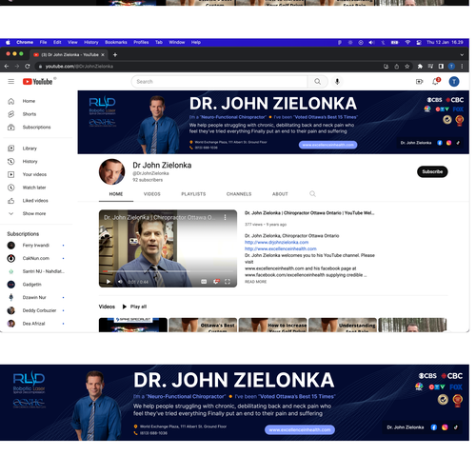This screenshot has height=476, width=476.
Task: Open File menu in menu bar
Action: click(43, 42)
